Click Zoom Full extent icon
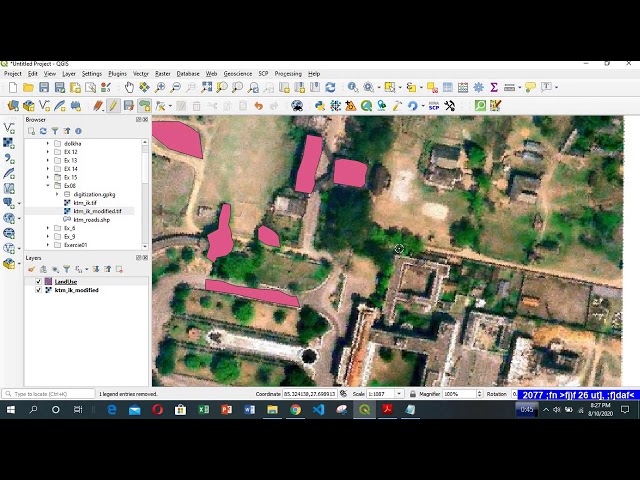640x480 pixels. click(x=207, y=87)
